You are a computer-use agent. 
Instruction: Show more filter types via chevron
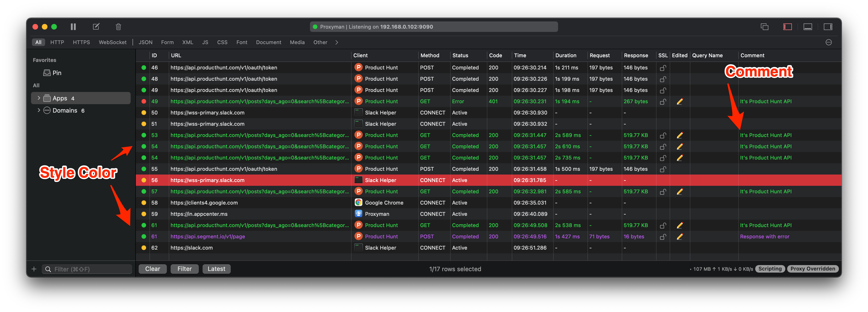coord(336,42)
